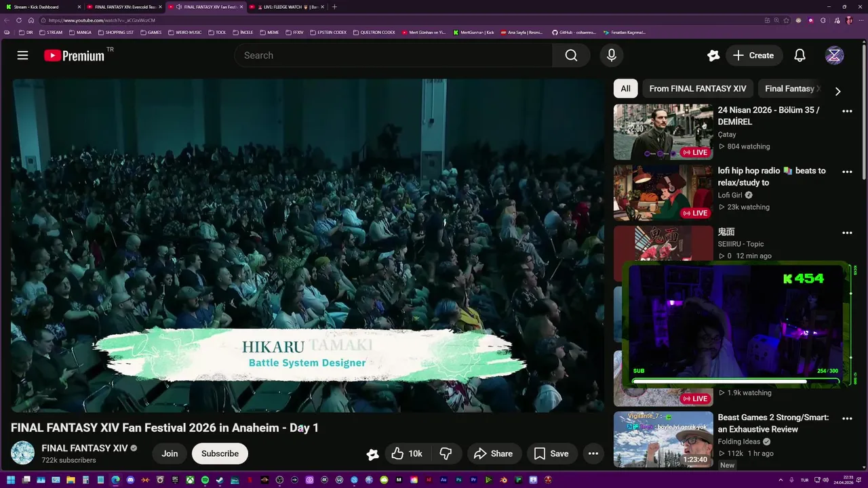Open options for 24 Nisan 2026 video
The image size is (868, 488).
pos(847,111)
